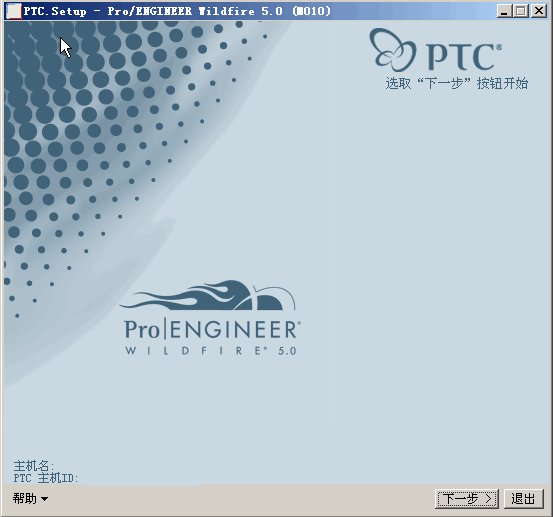553x517 pixels.
Task: Maximize the PTC.Setup window
Action: (521, 11)
